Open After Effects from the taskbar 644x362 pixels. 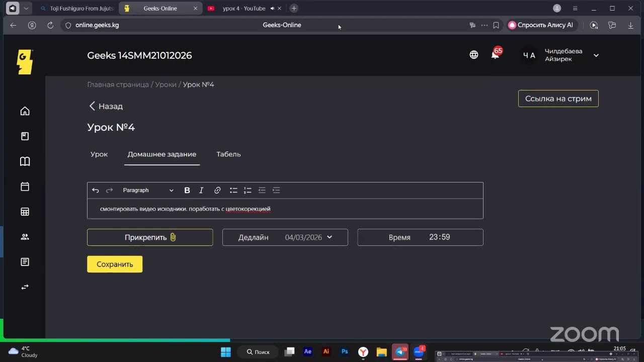coord(308,352)
